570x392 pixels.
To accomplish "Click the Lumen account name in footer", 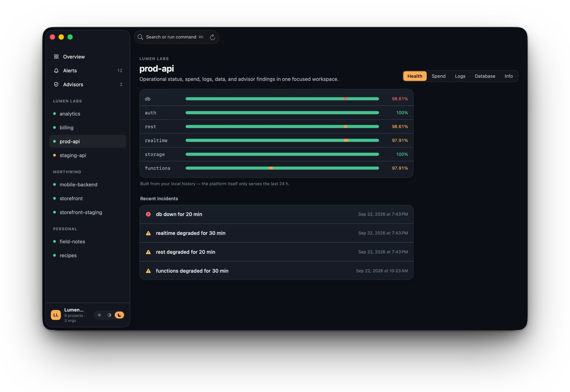I will tap(74, 310).
